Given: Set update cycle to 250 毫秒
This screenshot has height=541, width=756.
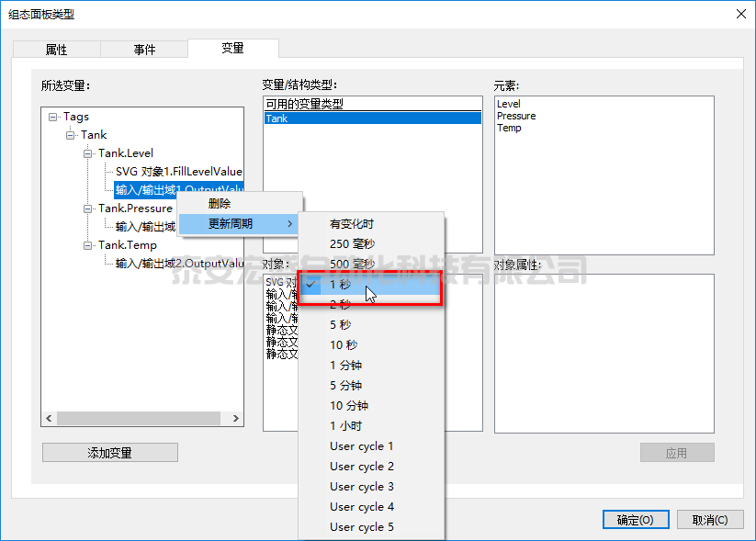Looking at the screenshot, I should (352, 244).
